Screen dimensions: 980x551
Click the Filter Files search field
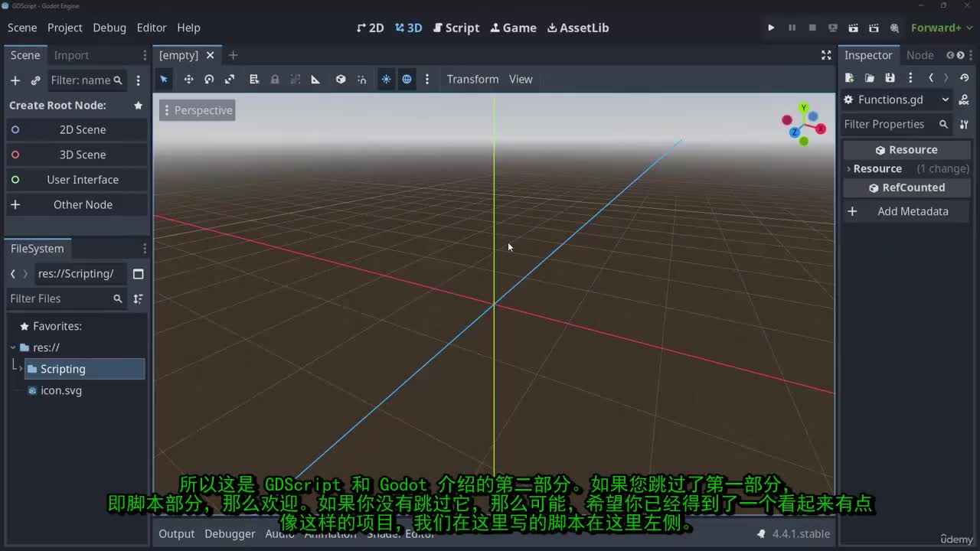[66, 298]
